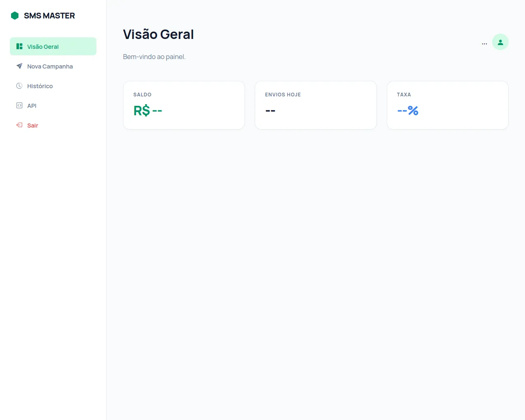525x420 pixels.
Task: Click the green hexagon SMS Master logo
Action: click(x=15, y=16)
